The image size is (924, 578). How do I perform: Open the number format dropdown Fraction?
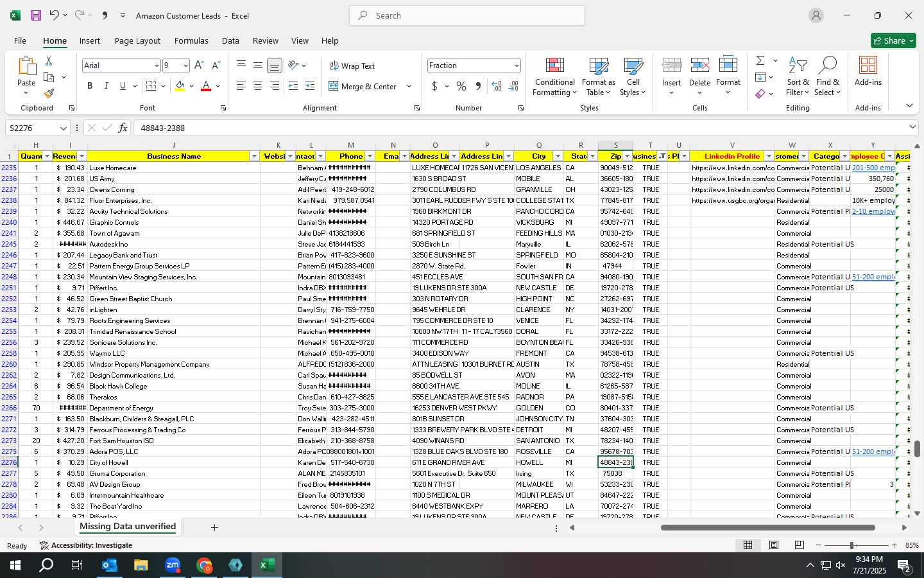(x=517, y=66)
